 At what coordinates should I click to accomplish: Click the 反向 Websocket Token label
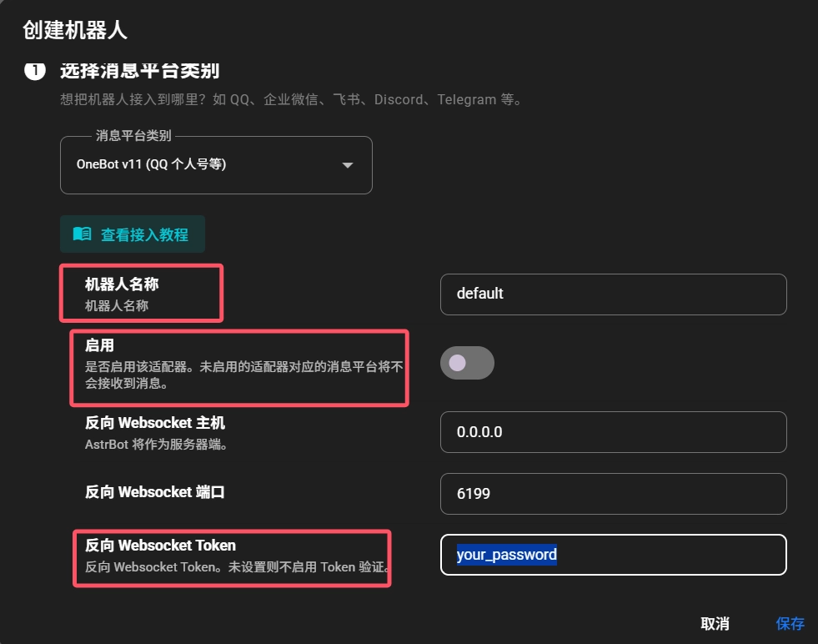(161, 546)
